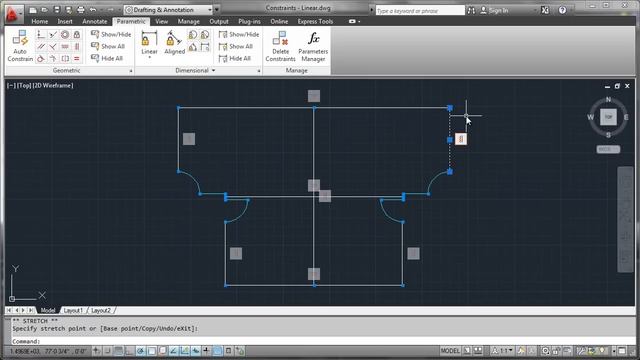
Task: Toggle MODEL space button in status bar
Action: pos(450,351)
